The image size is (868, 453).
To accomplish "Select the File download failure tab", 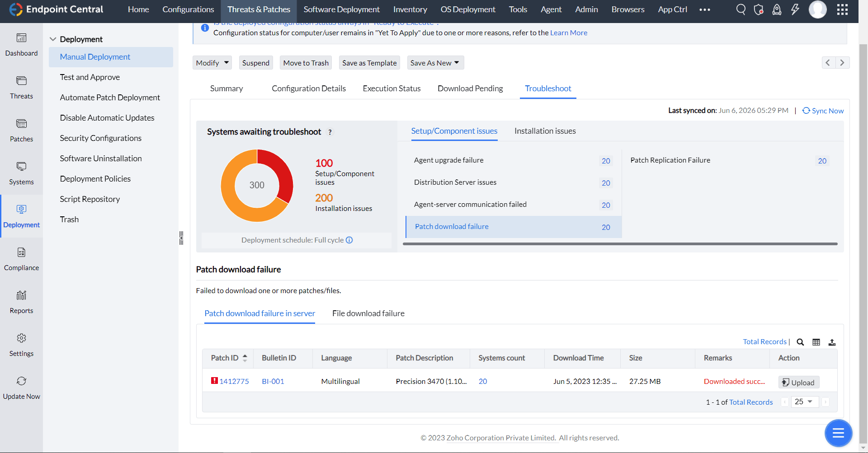I will [368, 313].
